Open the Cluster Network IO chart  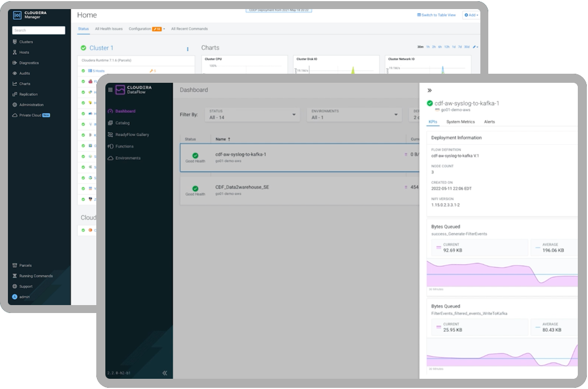click(x=428, y=65)
